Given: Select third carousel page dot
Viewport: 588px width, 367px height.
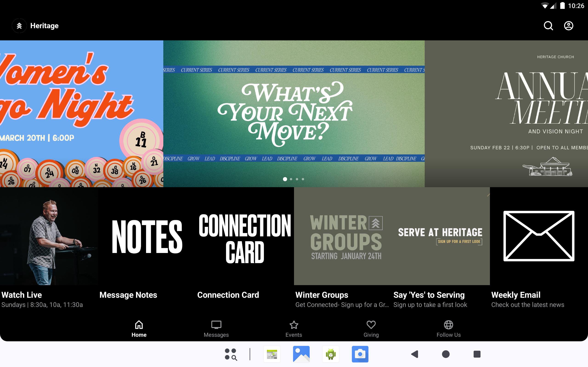Looking at the screenshot, I should [297, 179].
